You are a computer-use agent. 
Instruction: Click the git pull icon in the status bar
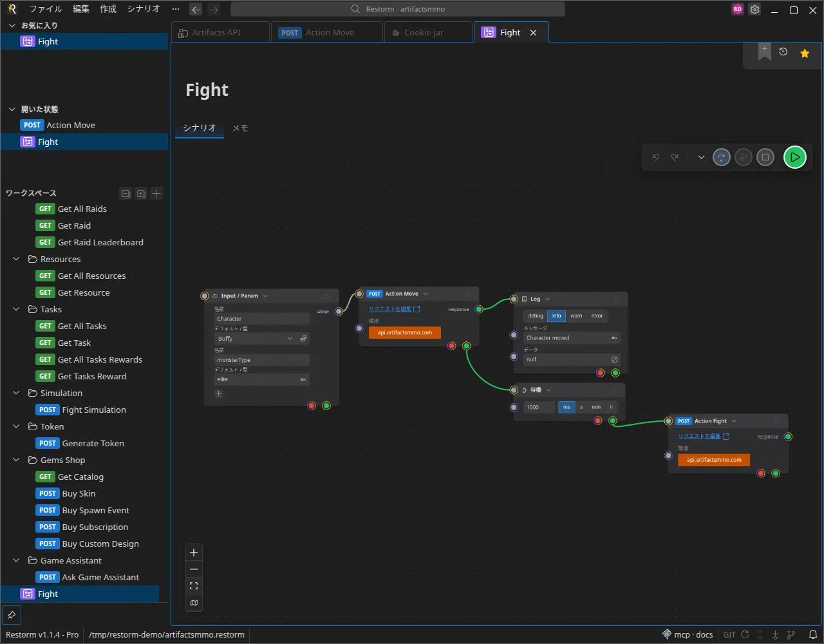tap(776, 634)
